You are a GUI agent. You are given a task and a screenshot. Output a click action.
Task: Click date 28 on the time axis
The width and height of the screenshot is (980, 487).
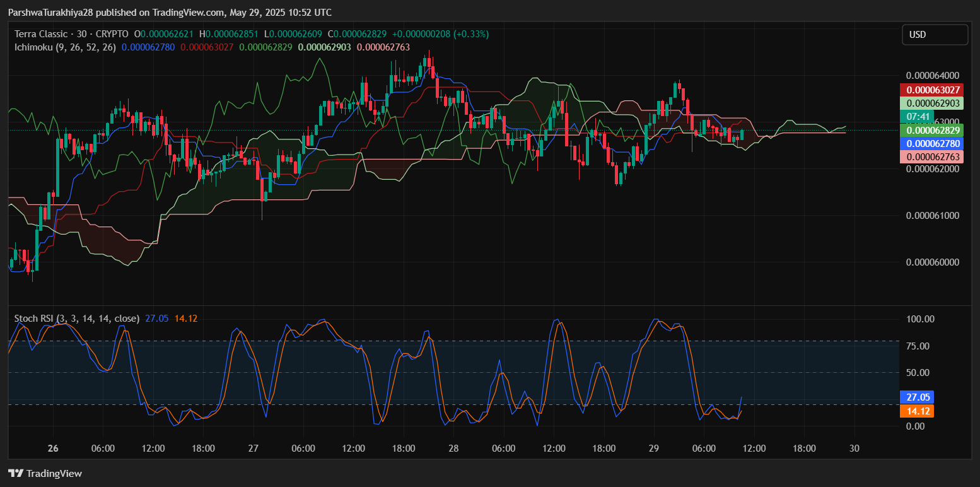click(453, 449)
